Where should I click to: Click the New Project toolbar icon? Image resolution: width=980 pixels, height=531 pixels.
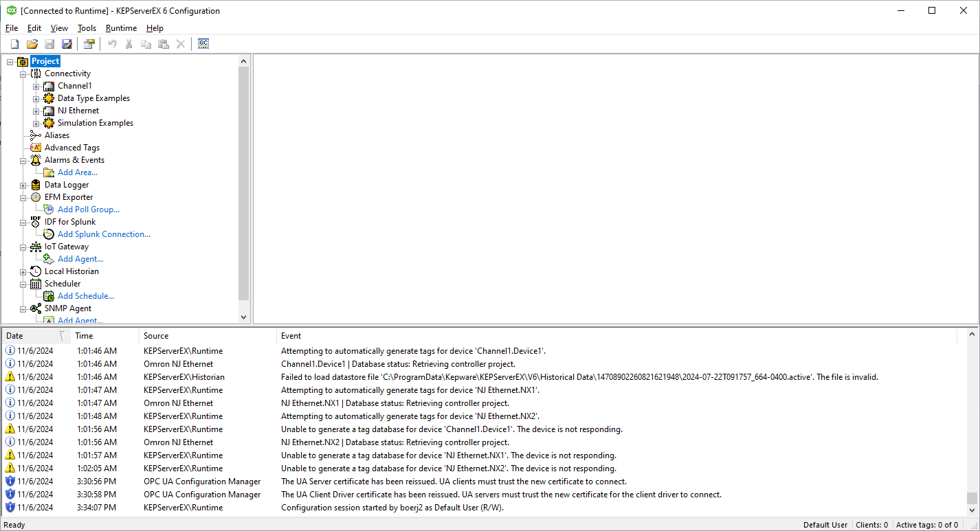coord(14,44)
